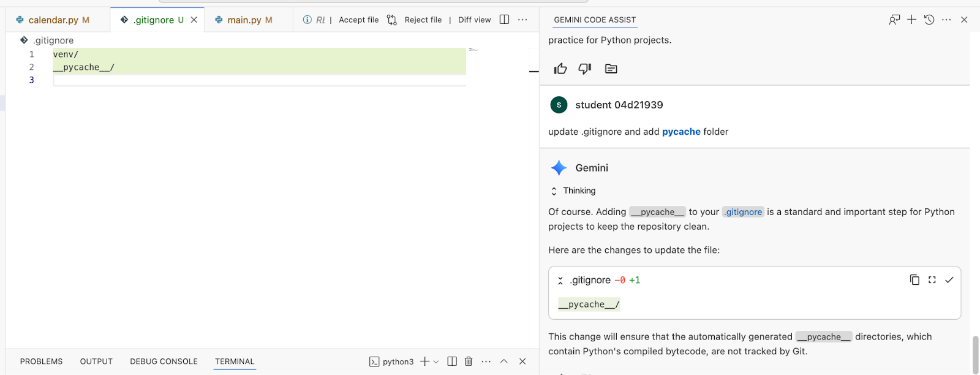Image resolution: width=980 pixels, height=375 pixels.
Task: Click Accept file button
Action: click(358, 20)
